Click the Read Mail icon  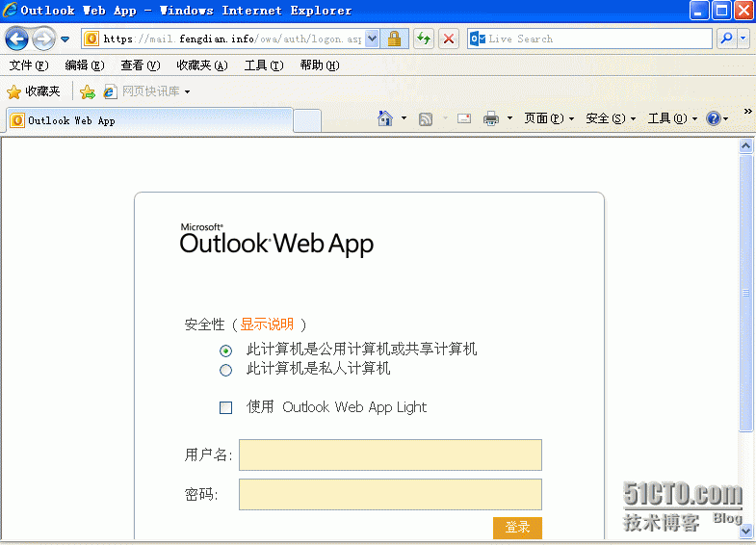tap(464, 118)
